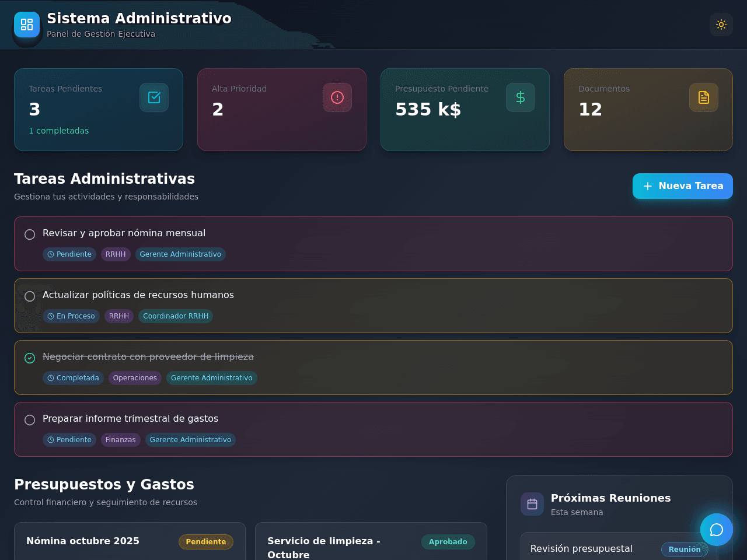Click Pendiente tag on nómina mensual task
Image resolution: width=747 pixels, height=560 pixels.
[x=69, y=254]
